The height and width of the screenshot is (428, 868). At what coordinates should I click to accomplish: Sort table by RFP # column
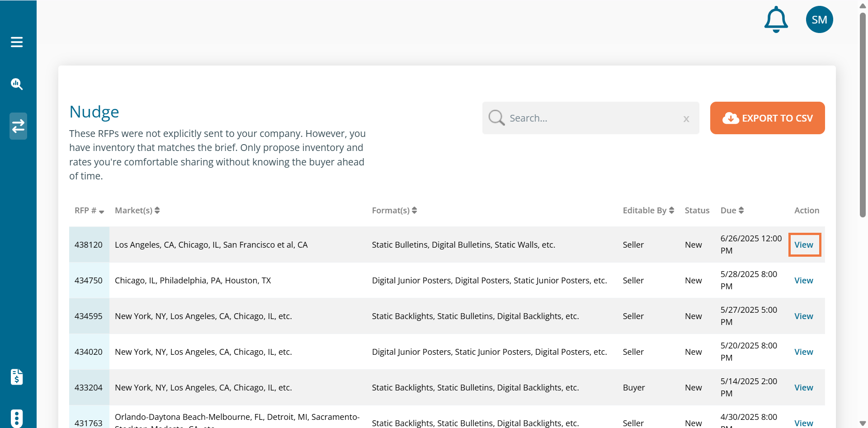click(x=89, y=211)
